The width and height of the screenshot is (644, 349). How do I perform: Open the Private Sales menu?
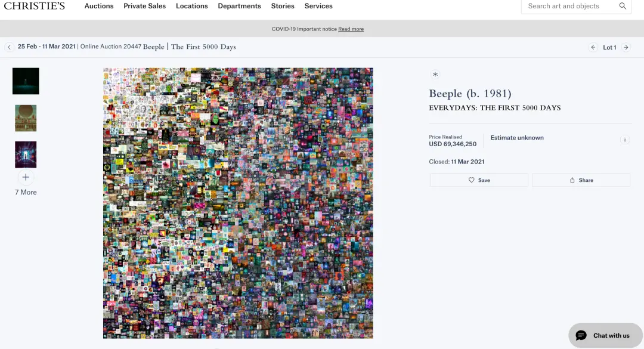(144, 6)
